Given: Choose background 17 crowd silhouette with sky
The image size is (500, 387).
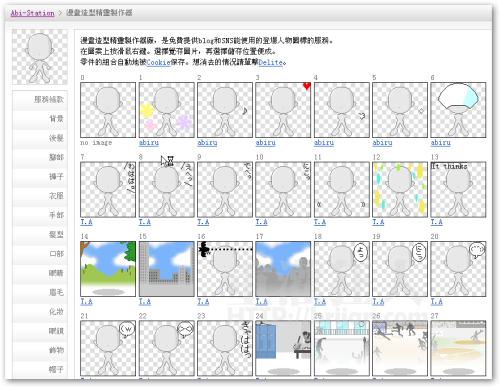Looking at the screenshot, I should pyautogui.click(x=283, y=269).
